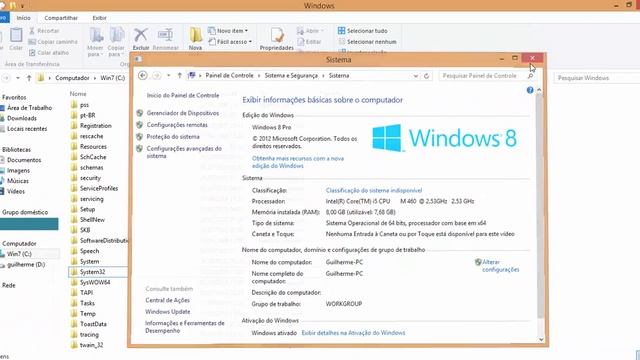Click Mover para icon in ribbon
This screenshot has height=360, width=640.
tap(96, 35)
